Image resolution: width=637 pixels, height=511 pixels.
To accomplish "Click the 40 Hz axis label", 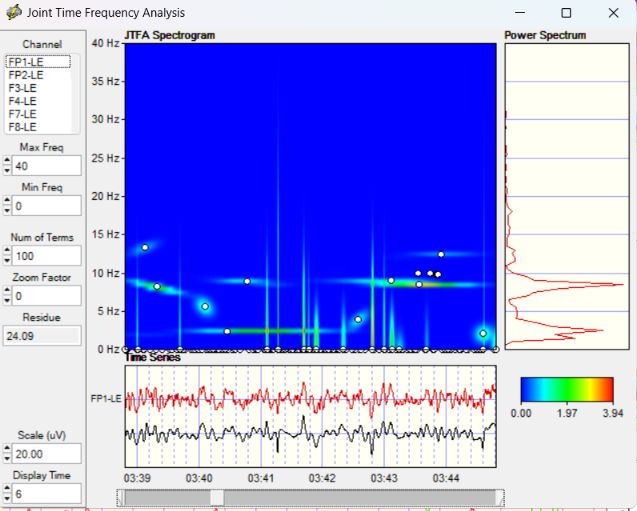I will [x=105, y=43].
